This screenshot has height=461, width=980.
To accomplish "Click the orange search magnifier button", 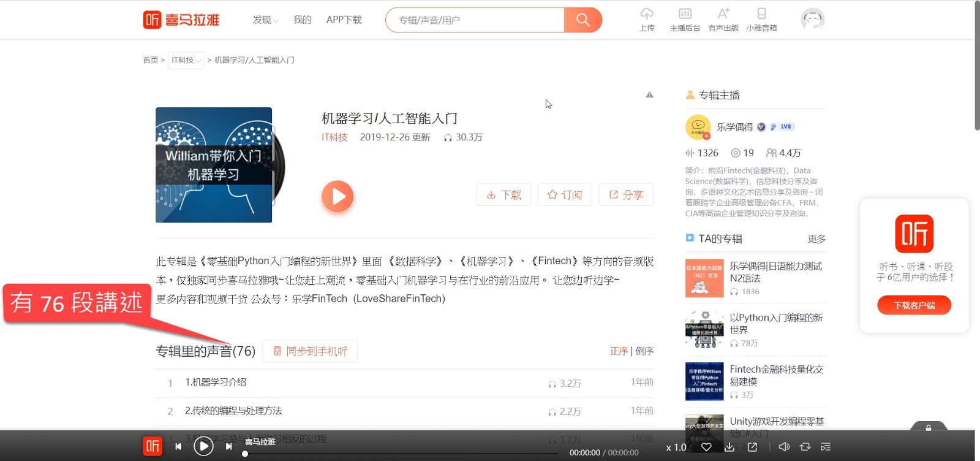I will click(582, 20).
